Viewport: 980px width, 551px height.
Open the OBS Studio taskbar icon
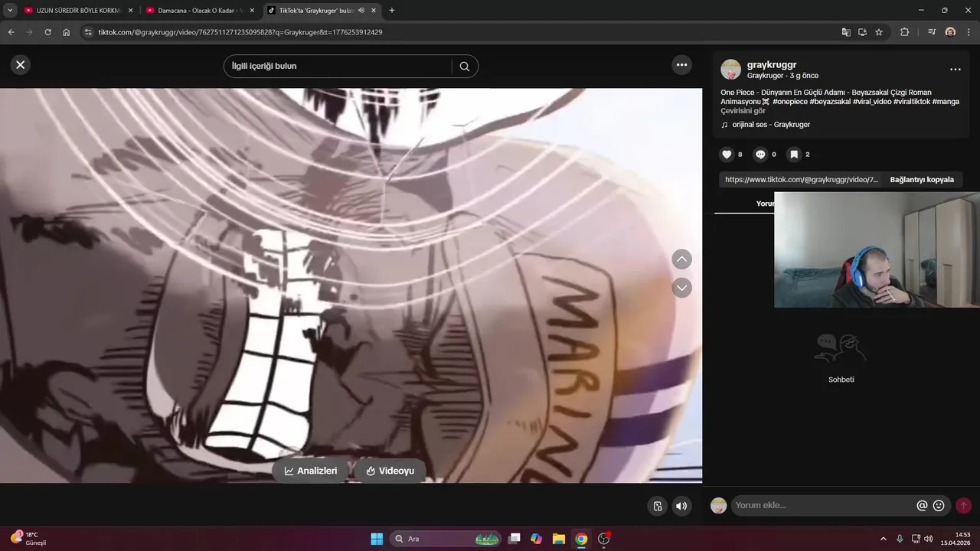(604, 539)
